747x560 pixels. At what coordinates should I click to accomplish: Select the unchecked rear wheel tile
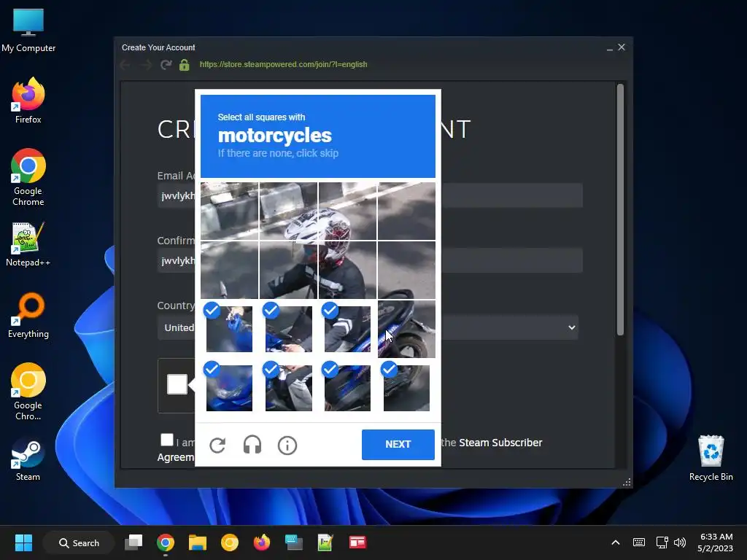(406, 329)
